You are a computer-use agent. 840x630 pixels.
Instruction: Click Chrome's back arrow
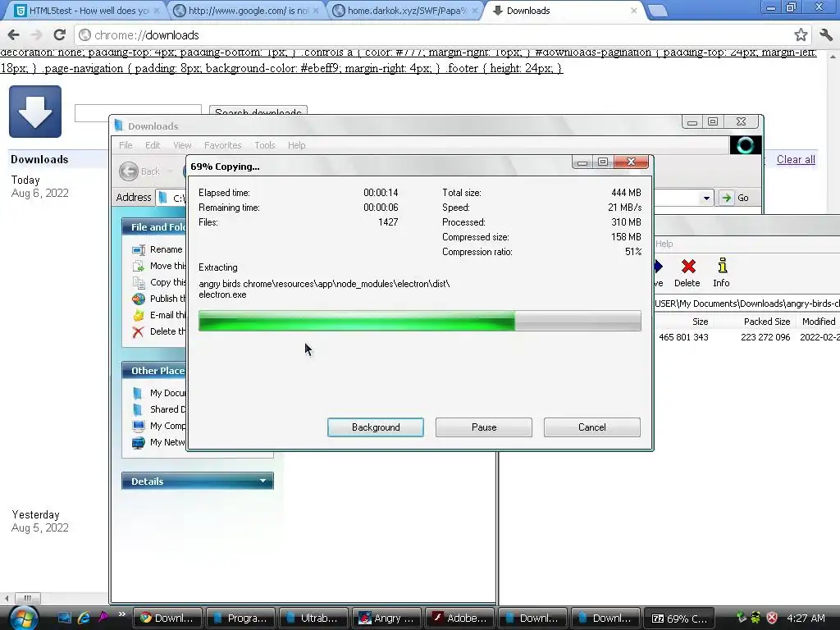(14, 34)
